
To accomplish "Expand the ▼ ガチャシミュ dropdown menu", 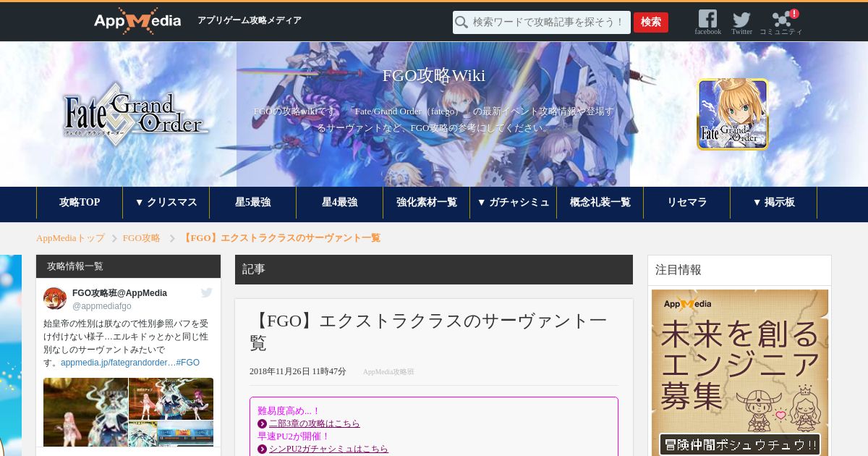I will coord(514,203).
